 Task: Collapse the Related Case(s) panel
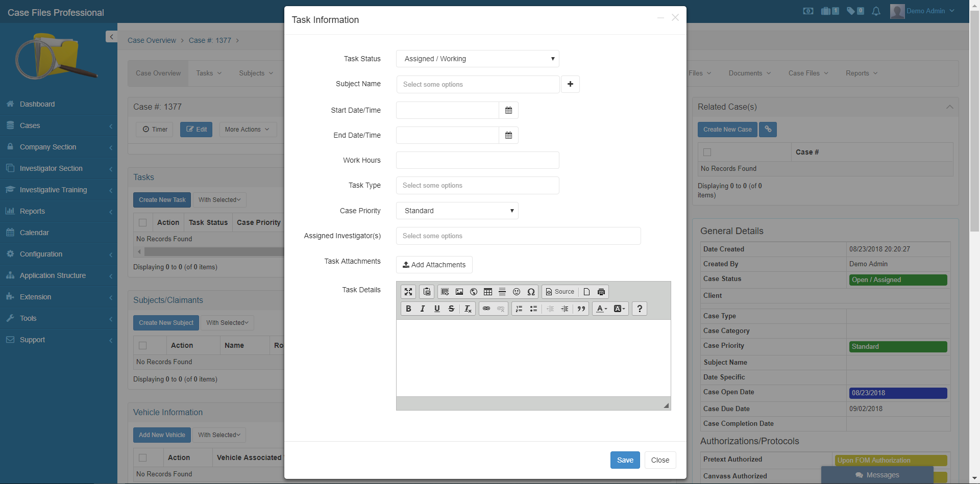pos(949,107)
